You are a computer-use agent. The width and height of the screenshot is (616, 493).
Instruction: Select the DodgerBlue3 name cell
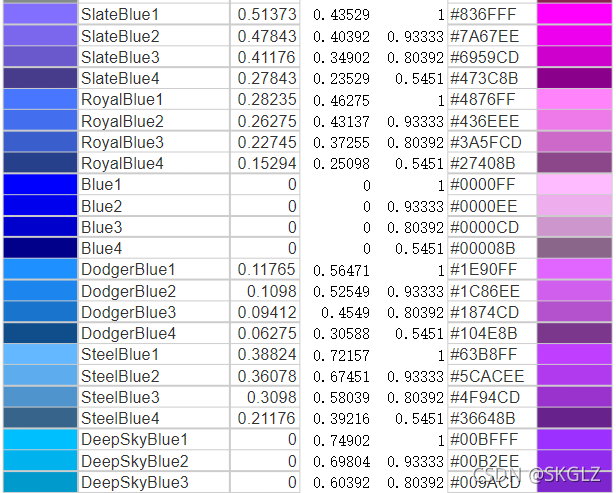tap(154, 312)
